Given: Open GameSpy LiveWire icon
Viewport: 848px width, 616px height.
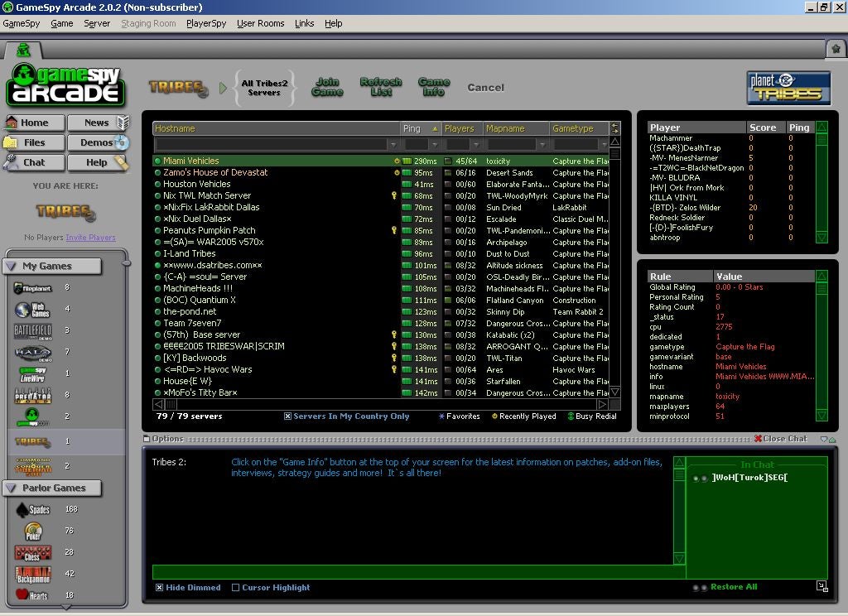Looking at the screenshot, I should pyautogui.click(x=32, y=373).
